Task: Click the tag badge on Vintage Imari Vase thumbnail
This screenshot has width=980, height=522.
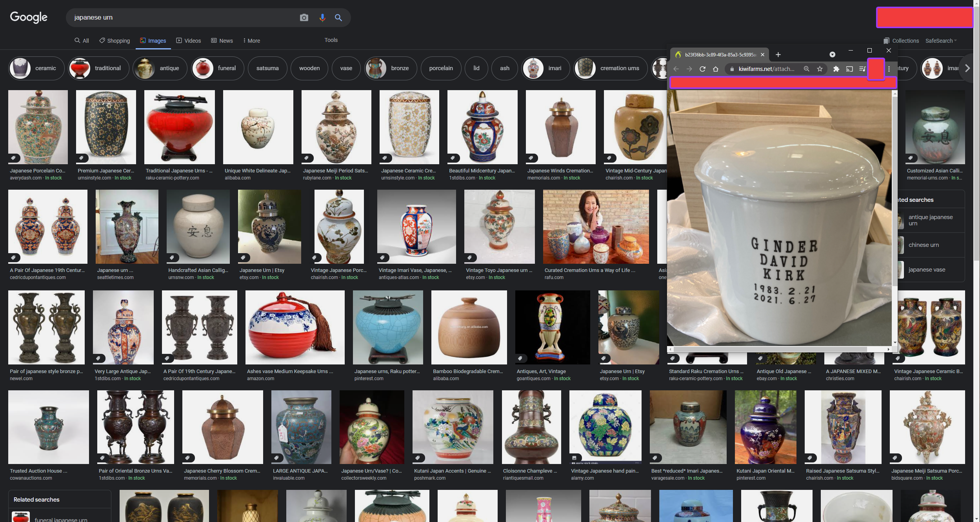Action: (383, 257)
